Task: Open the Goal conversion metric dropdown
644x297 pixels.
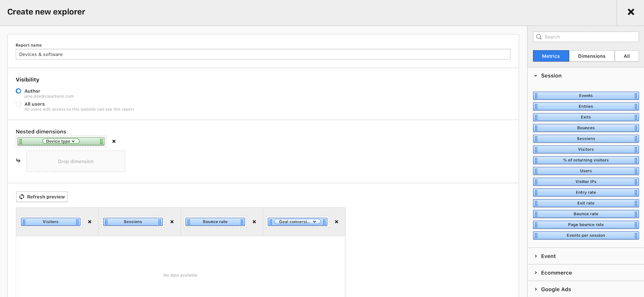Action: click(297, 222)
